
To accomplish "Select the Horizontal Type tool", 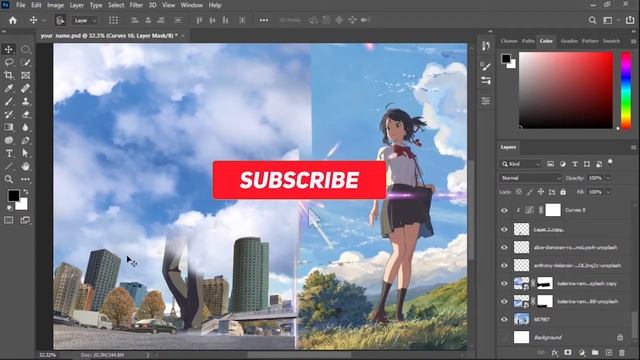I will 9,153.
